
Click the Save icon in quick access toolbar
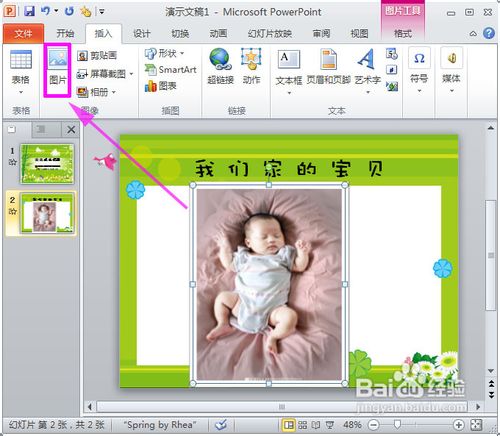pyautogui.click(x=30, y=11)
